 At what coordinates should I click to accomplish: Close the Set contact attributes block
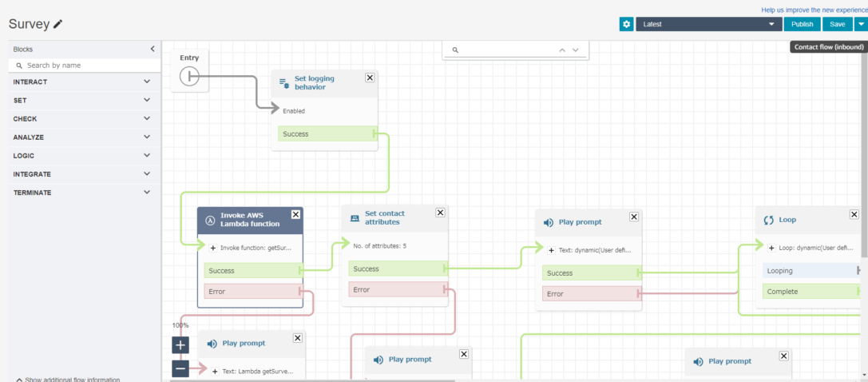pyautogui.click(x=440, y=213)
